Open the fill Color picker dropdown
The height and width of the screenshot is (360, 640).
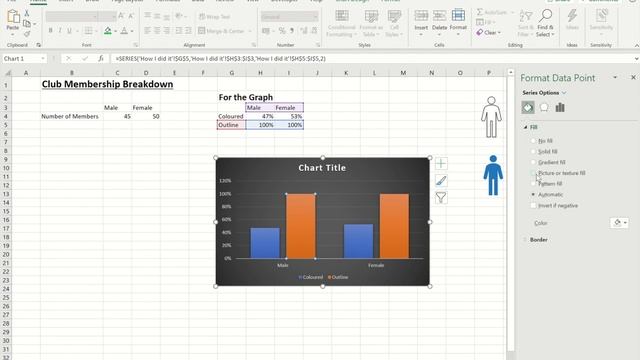(x=620, y=223)
